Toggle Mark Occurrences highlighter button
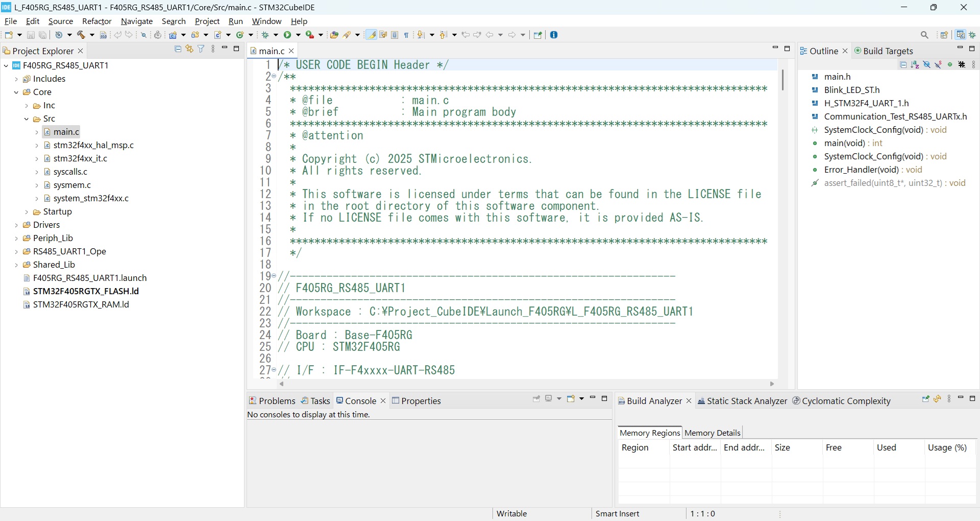Screen dimensions: 980x521 (x=372, y=35)
